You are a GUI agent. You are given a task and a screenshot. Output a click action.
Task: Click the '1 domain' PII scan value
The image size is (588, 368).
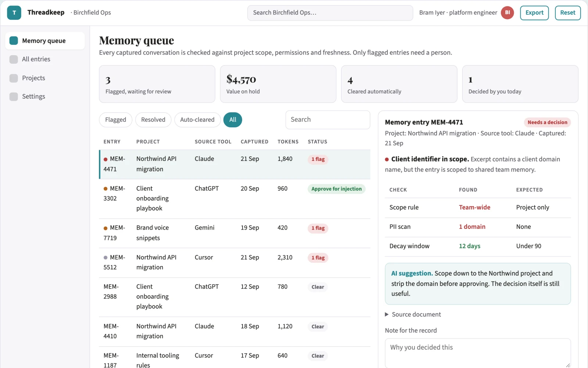[472, 227]
